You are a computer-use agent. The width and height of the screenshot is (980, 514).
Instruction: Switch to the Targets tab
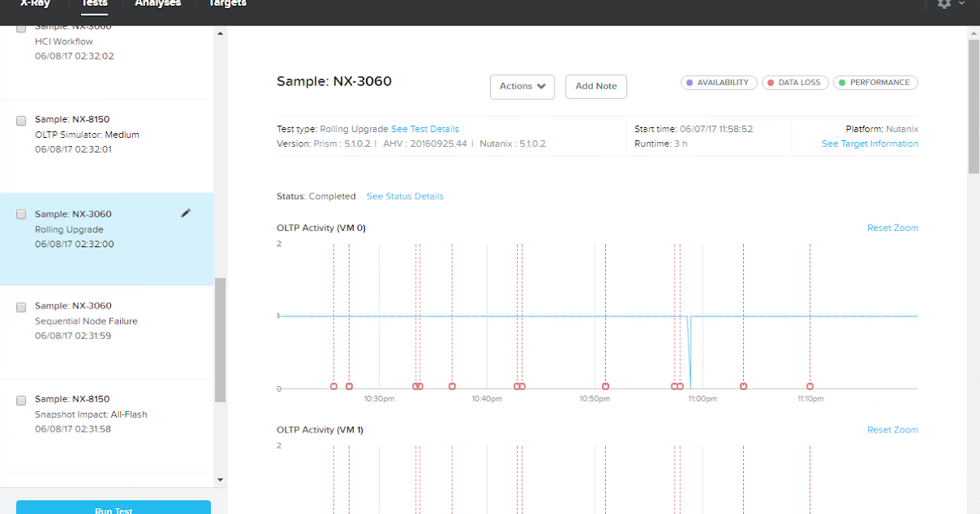click(226, 5)
